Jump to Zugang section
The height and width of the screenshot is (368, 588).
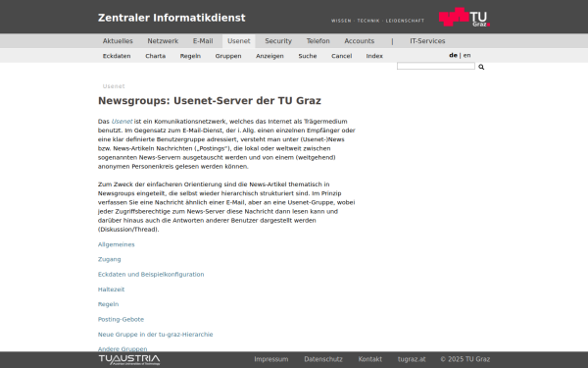point(109,259)
